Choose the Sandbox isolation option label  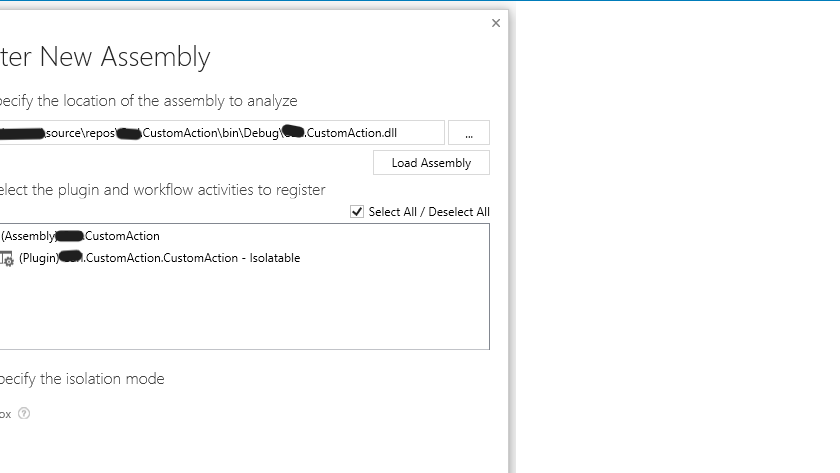tap(5, 414)
